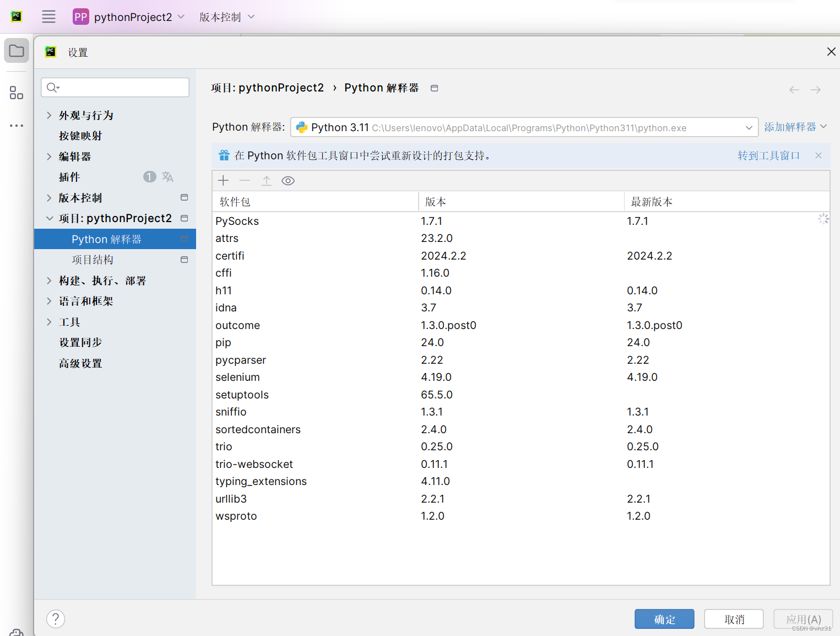The width and height of the screenshot is (840, 636).
Task: Open the Project tool window folder icon
Action: click(x=17, y=51)
